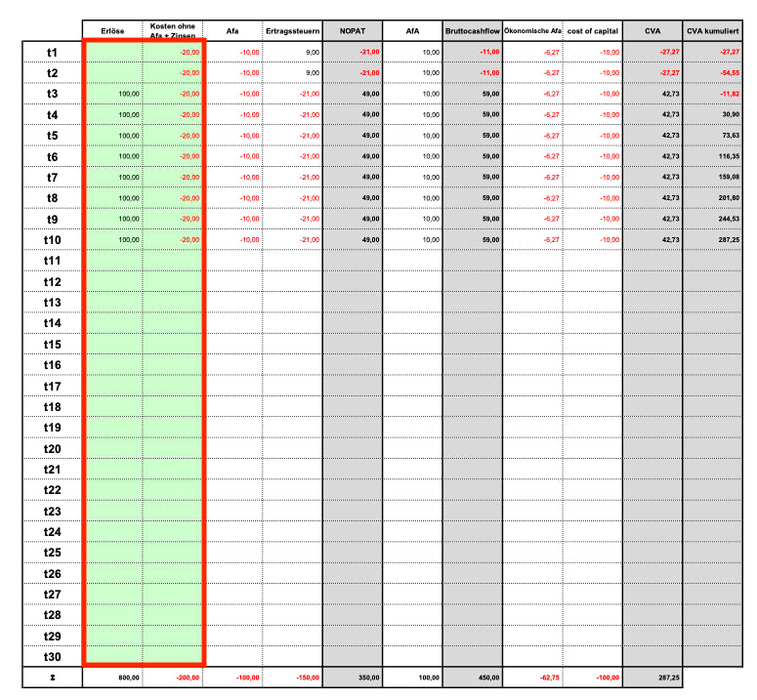This screenshot has height=700, width=757.
Task: Click the AfA total 100,00 in sum row
Action: tap(429, 678)
